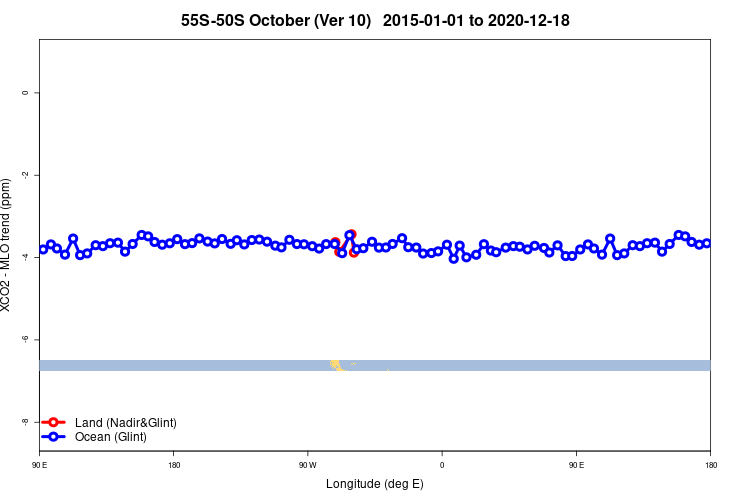The height and width of the screenshot is (500, 750).
Task: Select the Land (Nadir&Glint) legend label
Action: click(126, 422)
